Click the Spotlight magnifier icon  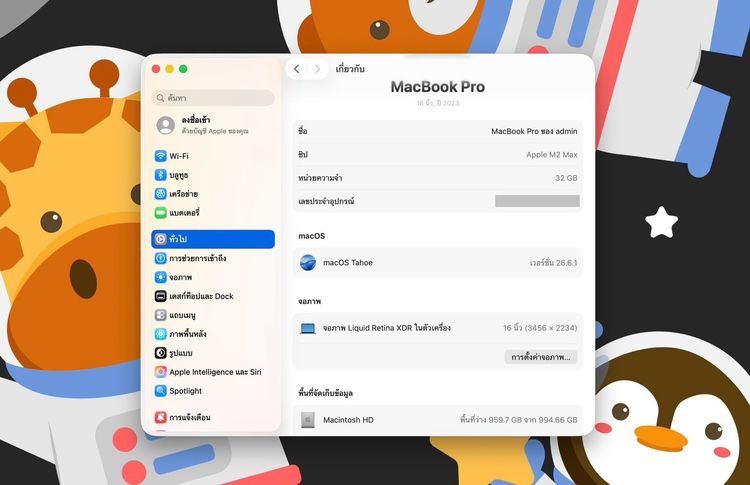161,391
